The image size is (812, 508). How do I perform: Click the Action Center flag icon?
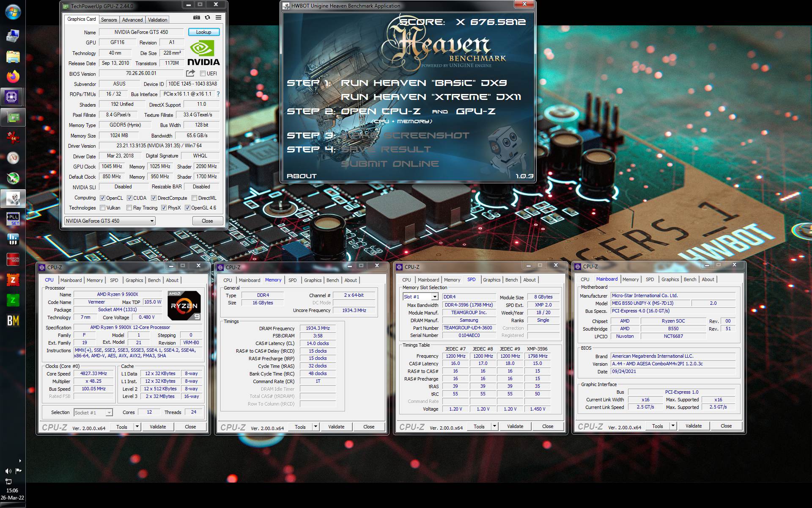(x=18, y=471)
